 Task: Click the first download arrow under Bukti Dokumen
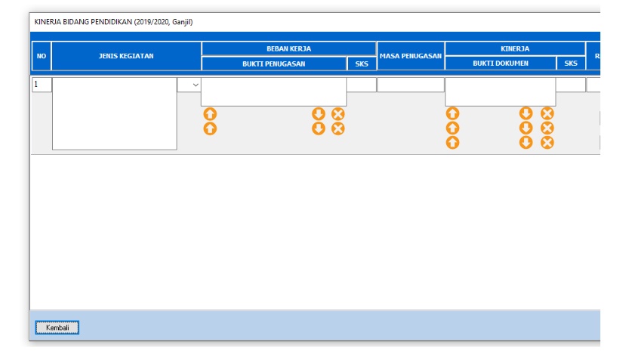point(526,113)
